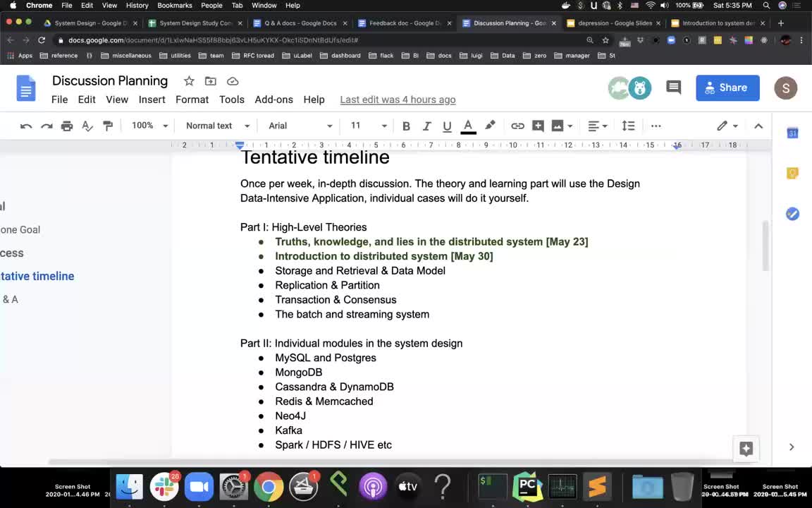Click the Explore button at bottom right
Viewport: 812px width, 508px height.
(x=746, y=449)
